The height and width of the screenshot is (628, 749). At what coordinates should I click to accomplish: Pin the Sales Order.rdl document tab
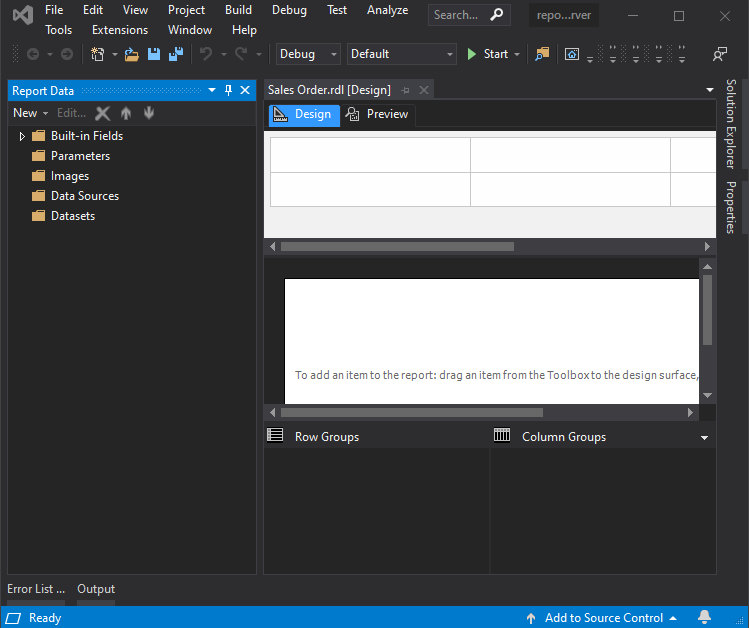click(x=405, y=90)
